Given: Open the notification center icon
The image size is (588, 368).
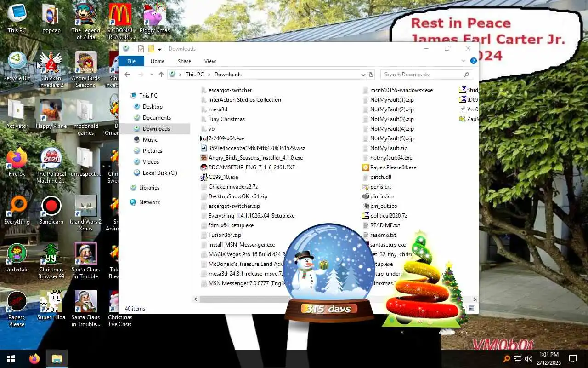Looking at the screenshot, I should pos(573,359).
